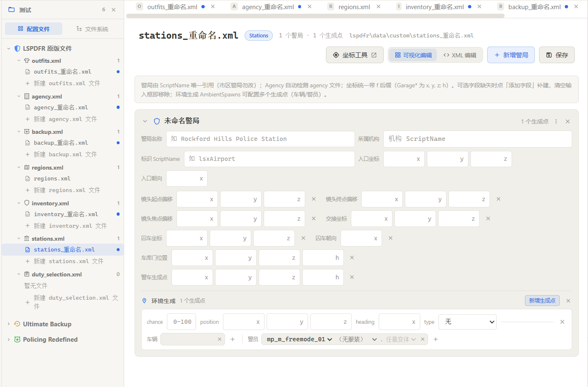Select the 文件系统 sidebar tab
The height and width of the screenshot is (387, 588).
point(92,29)
